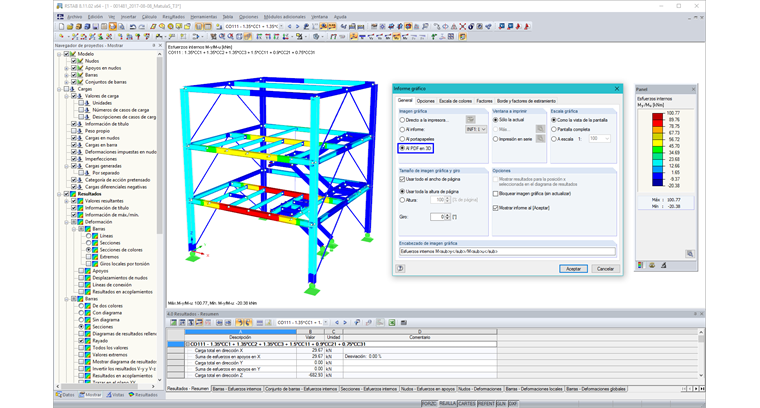Click the Excel export icon in results table toolbar

click(x=392, y=323)
